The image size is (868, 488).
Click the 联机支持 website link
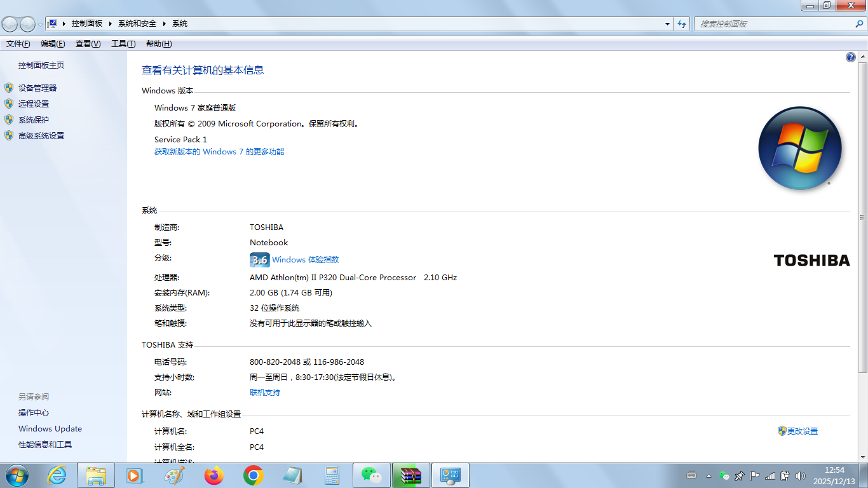click(265, 392)
